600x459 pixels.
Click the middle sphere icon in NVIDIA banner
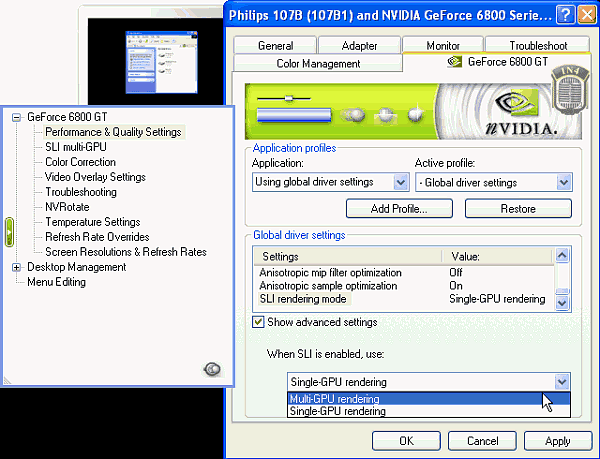coord(385,114)
